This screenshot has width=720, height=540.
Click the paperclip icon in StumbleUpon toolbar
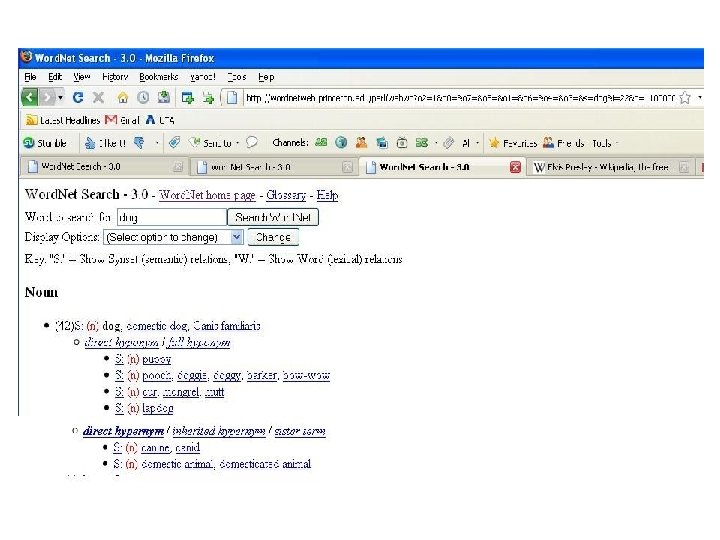[x=449, y=143]
